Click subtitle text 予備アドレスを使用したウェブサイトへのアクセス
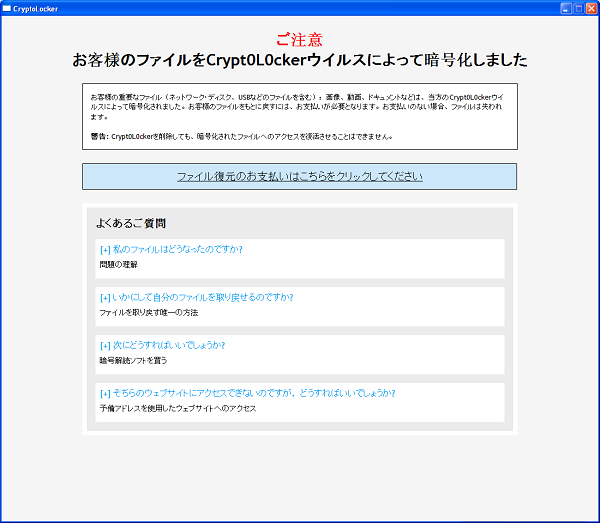The width and height of the screenshot is (600, 523). 178,408
